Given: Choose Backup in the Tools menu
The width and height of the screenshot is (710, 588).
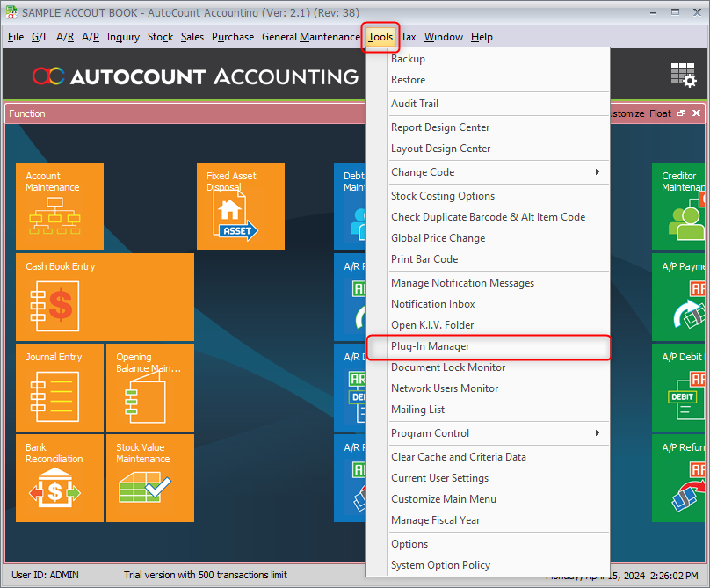Looking at the screenshot, I should [408, 59].
